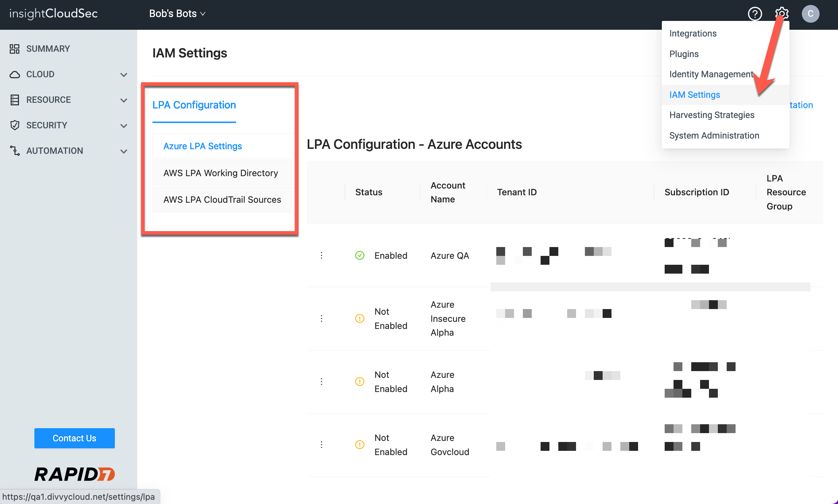Open the help question mark icon

coord(755,14)
